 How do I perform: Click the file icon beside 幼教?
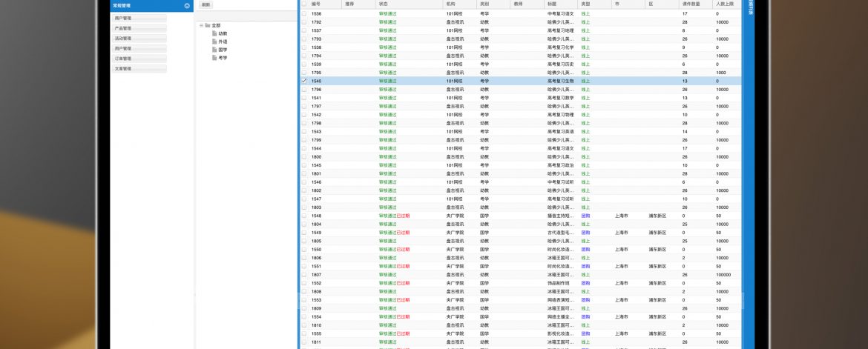tap(214, 34)
